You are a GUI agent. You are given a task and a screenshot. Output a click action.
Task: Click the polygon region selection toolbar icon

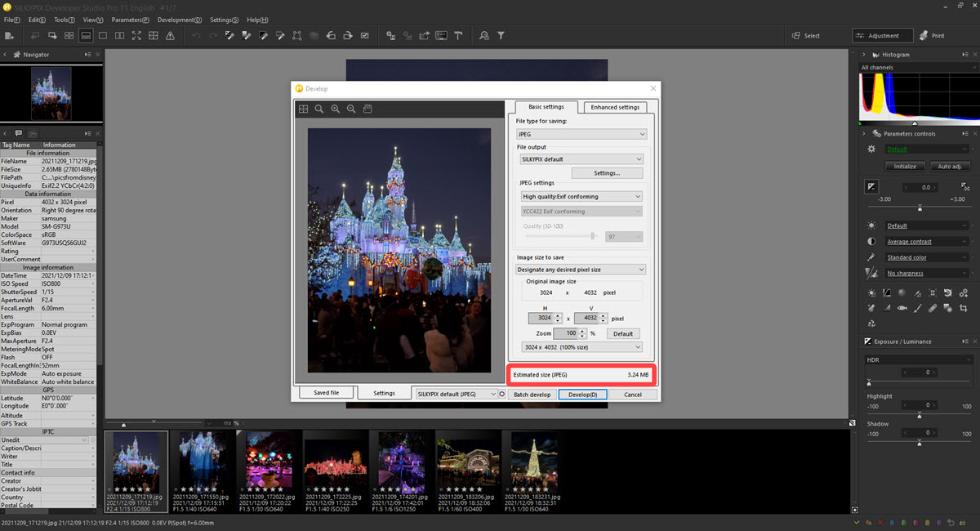click(296, 36)
